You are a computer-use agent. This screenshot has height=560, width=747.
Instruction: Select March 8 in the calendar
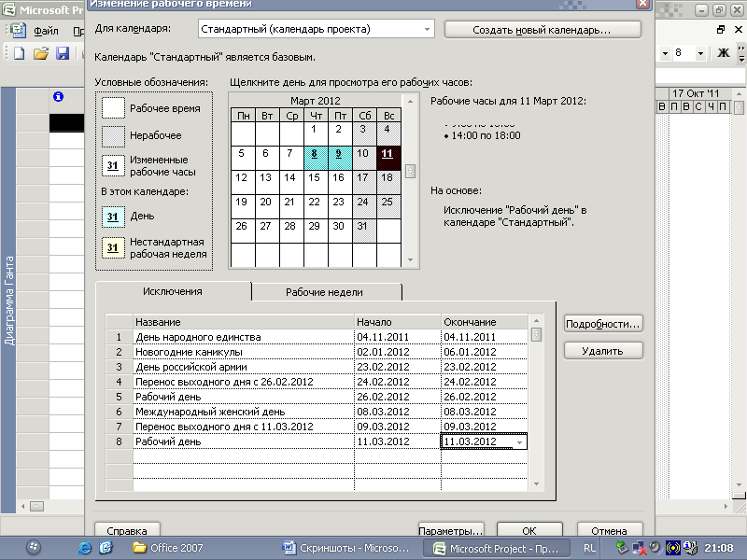(x=316, y=158)
